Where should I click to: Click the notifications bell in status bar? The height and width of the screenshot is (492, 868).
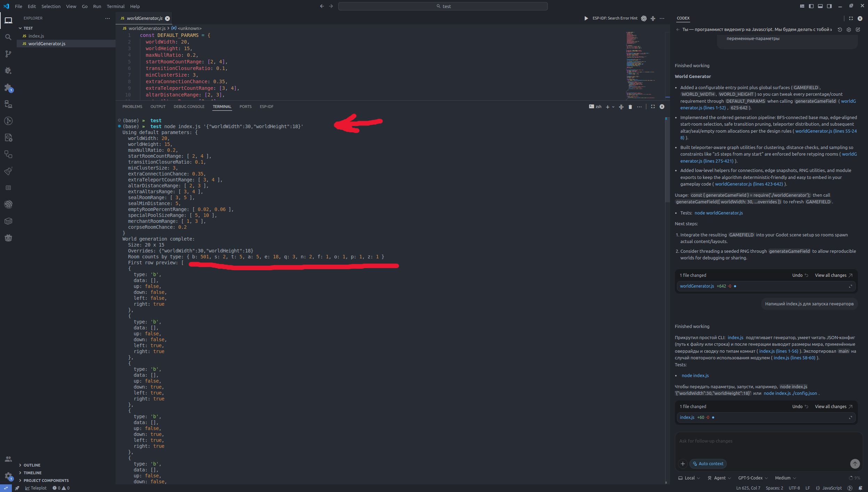[860, 488]
